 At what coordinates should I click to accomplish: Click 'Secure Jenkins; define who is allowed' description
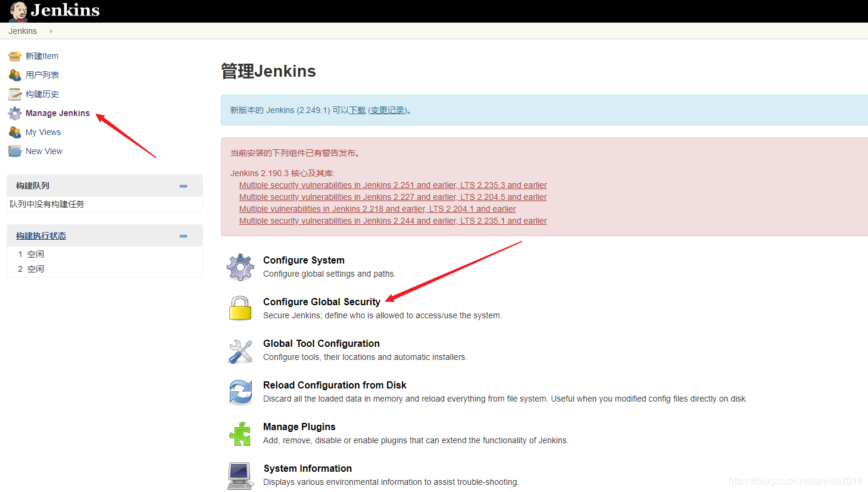[x=382, y=315]
